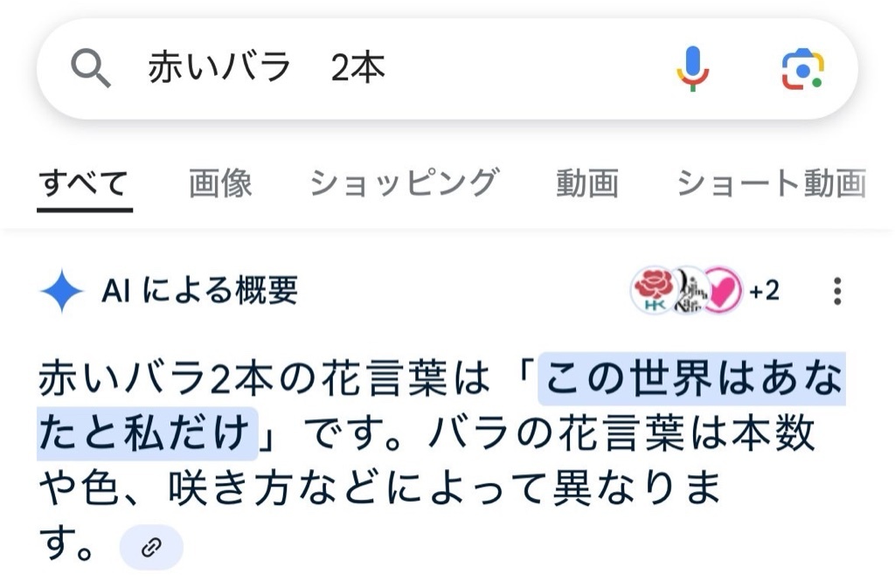Open Google Lens camera search

point(802,69)
